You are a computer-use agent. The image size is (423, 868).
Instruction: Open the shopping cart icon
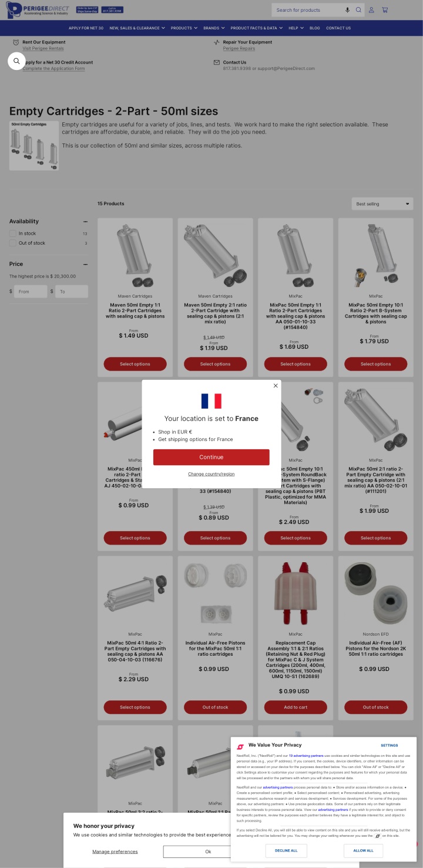(x=385, y=10)
